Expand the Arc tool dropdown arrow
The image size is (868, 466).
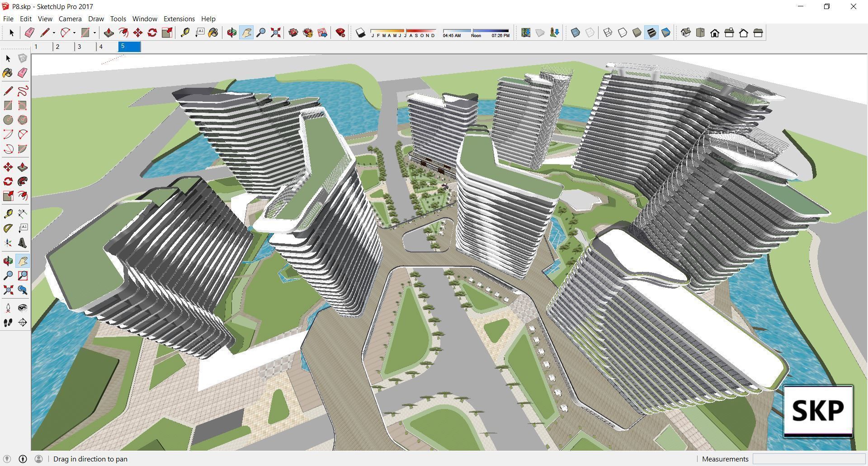tap(74, 33)
